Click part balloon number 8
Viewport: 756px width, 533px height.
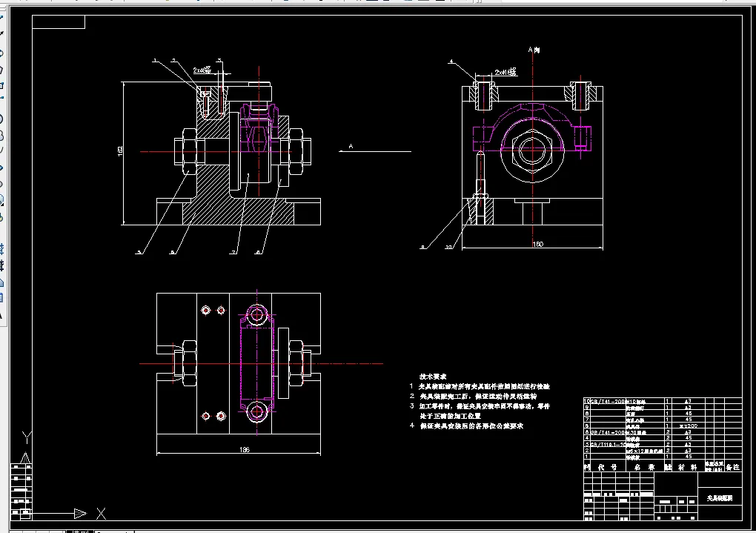click(x=259, y=252)
